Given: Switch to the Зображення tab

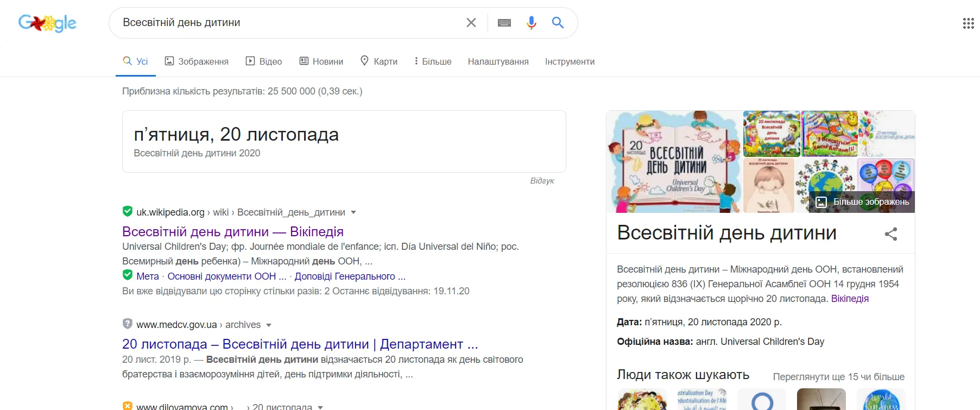Looking at the screenshot, I should [197, 61].
